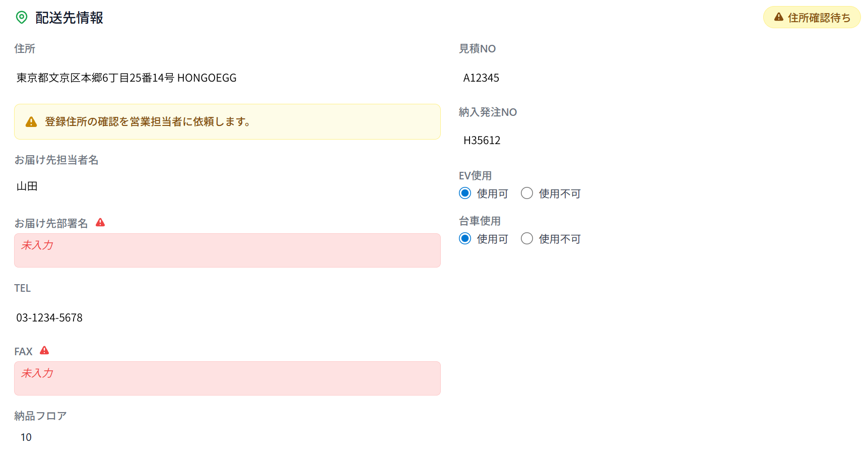The width and height of the screenshot is (868, 456).
Task: Select 使用不可 for 台車使用
Action: [x=527, y=239]
